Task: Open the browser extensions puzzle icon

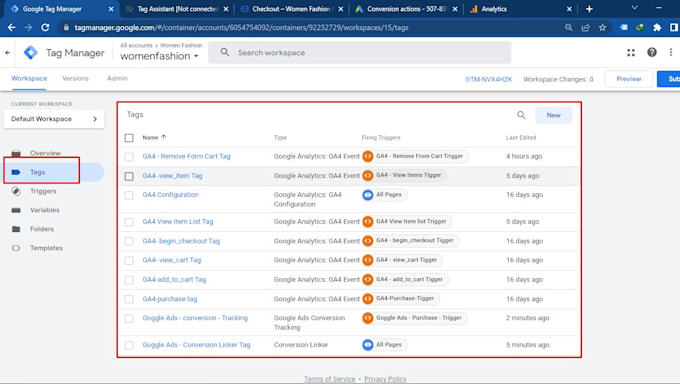Action: pos(657,27)
